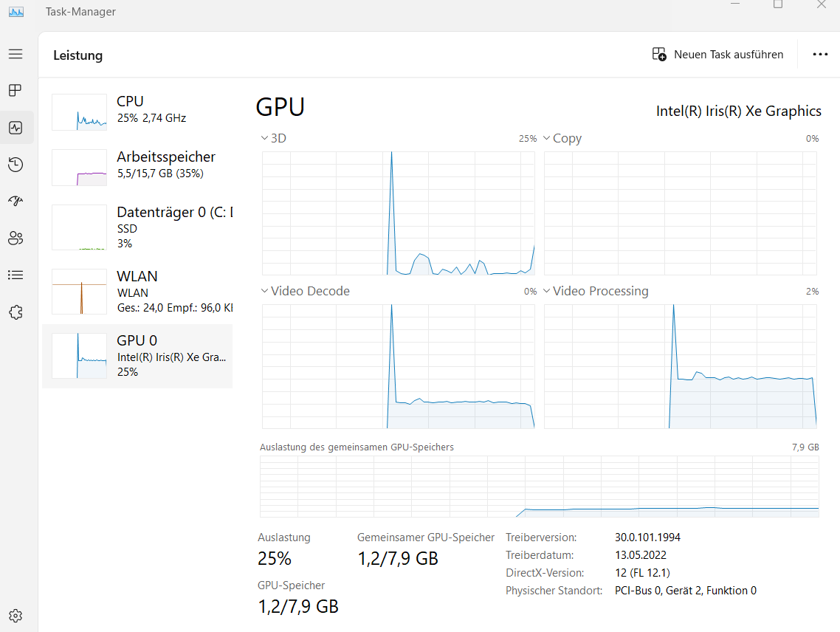Image resolution: width=840 pixels, height=632 pixels.
Task: Open the Processes page icon in sidebar
Action: [x=16, y=91]
